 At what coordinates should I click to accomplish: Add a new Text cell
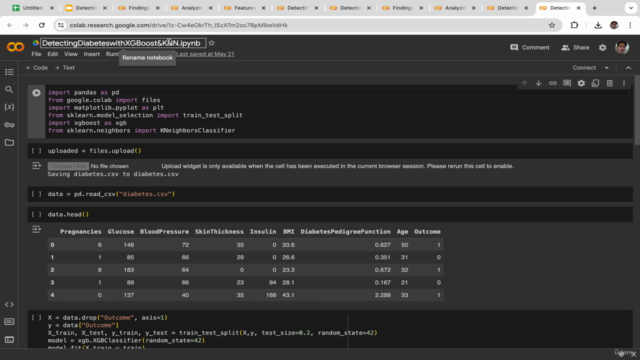click(65, 68)
